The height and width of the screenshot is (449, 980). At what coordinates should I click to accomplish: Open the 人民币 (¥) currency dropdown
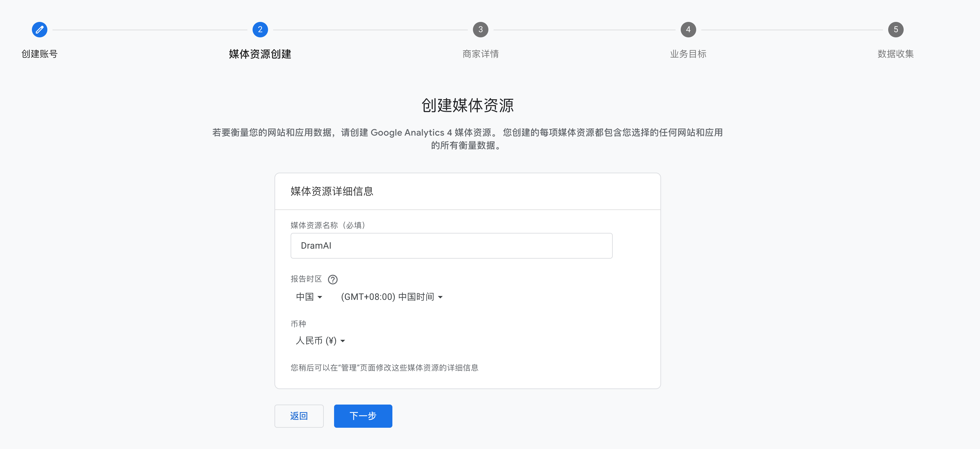pyautogui.click(x=320, y=340)
